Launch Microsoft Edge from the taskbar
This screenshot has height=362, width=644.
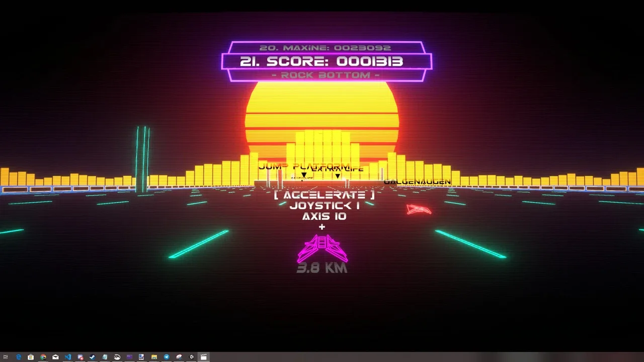(x=19, y=357)
